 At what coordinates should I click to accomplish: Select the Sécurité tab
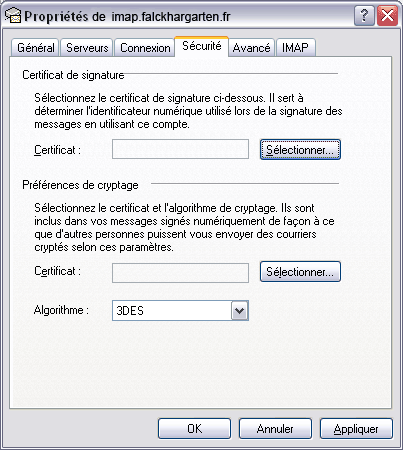point(201,46)
